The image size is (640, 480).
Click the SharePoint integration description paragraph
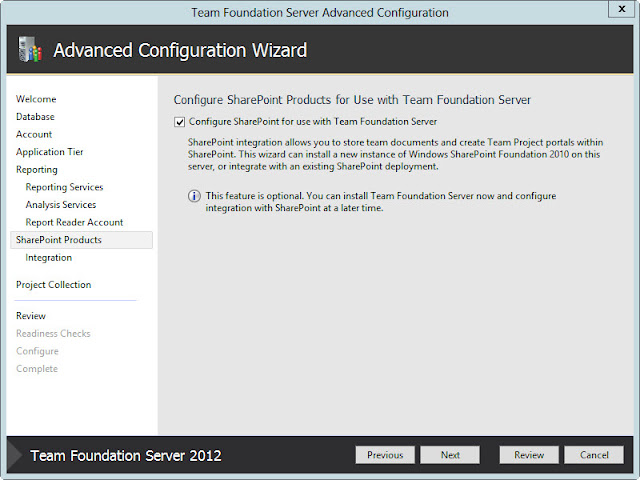396,154
